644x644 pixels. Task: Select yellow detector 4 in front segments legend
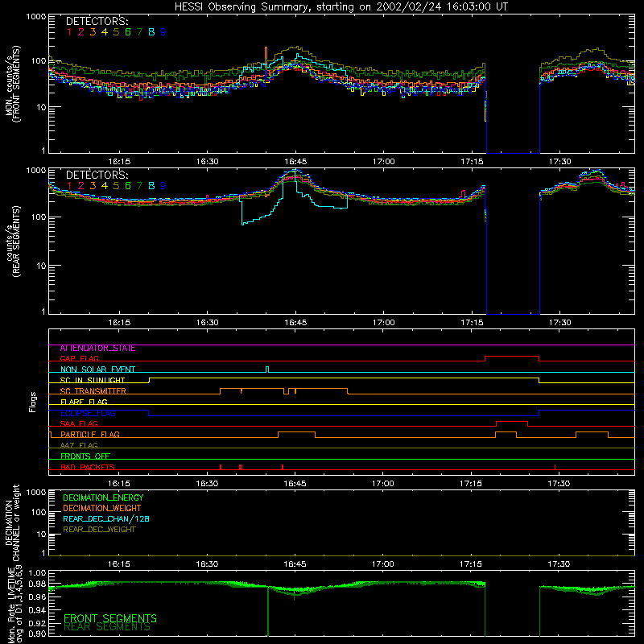[105, 32]
